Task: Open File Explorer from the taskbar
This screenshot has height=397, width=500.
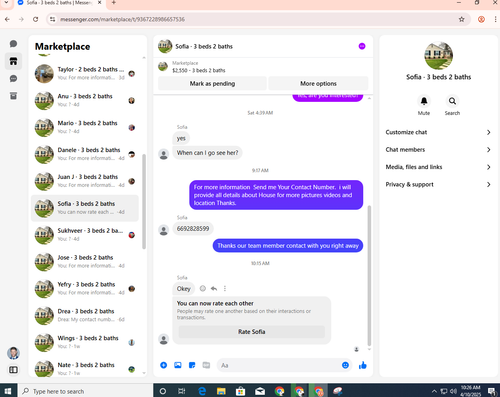Action: pos(221,391)
